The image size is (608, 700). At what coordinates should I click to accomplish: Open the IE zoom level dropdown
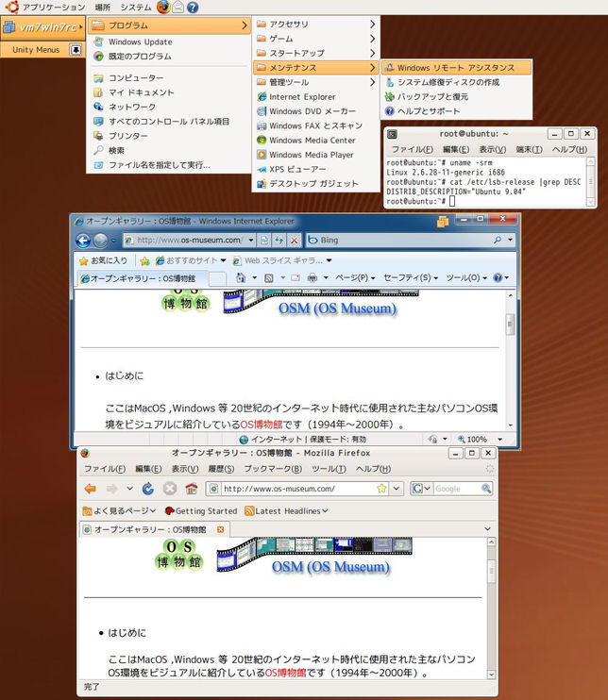499,440
